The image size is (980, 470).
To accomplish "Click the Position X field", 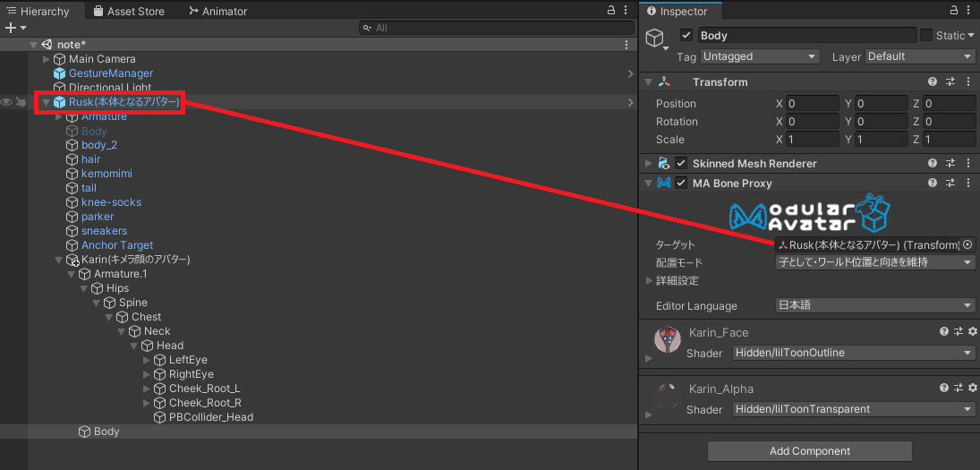I will (813, 104).
